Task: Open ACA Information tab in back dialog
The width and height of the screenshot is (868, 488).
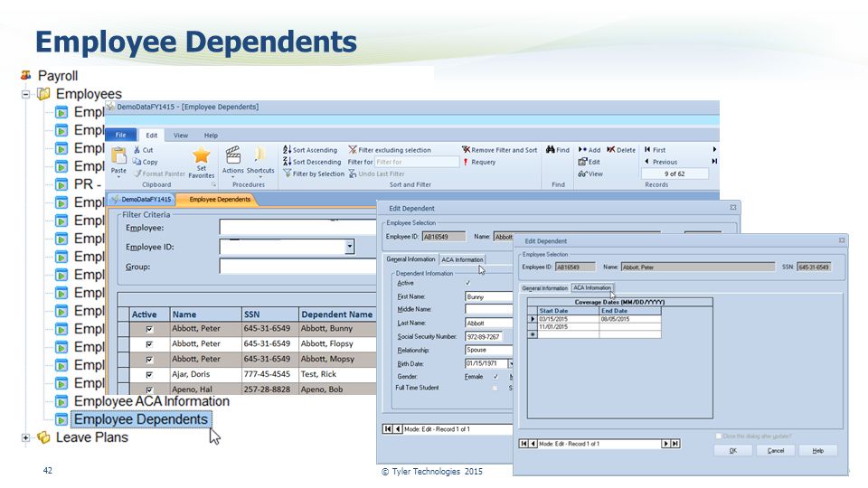Action: 462,259
